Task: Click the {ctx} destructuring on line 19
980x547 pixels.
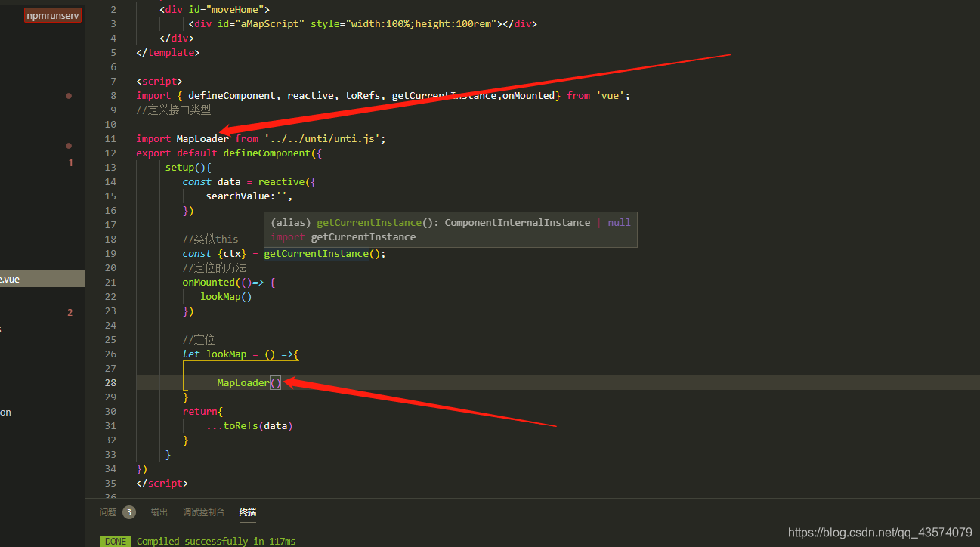Action: coord(232,254)
